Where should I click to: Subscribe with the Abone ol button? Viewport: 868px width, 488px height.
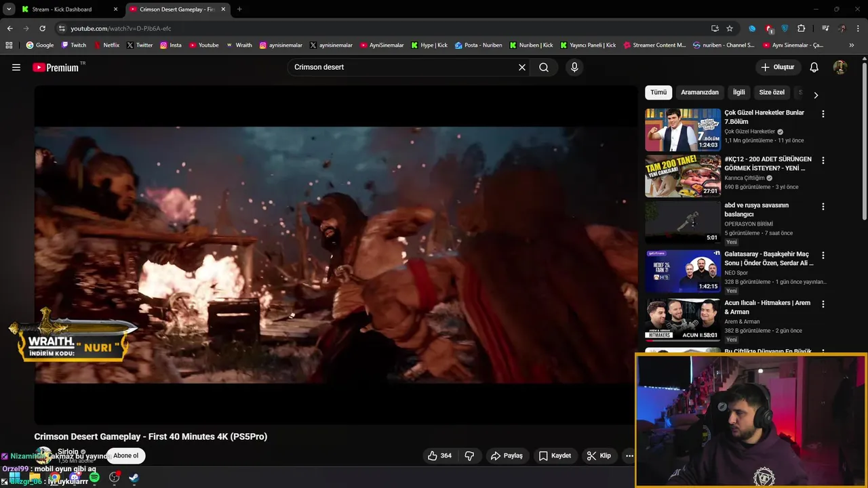125,455
